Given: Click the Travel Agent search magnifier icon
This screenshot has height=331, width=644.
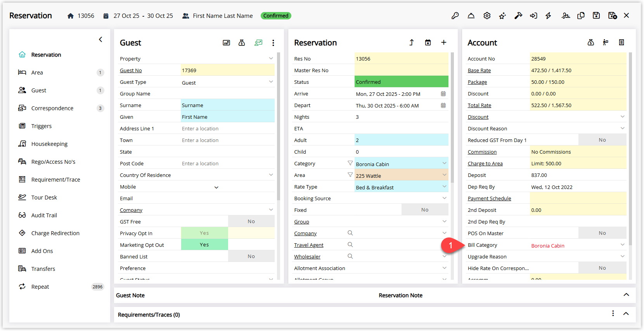Looking at the screenshot, I should click(x=350, y=244).
